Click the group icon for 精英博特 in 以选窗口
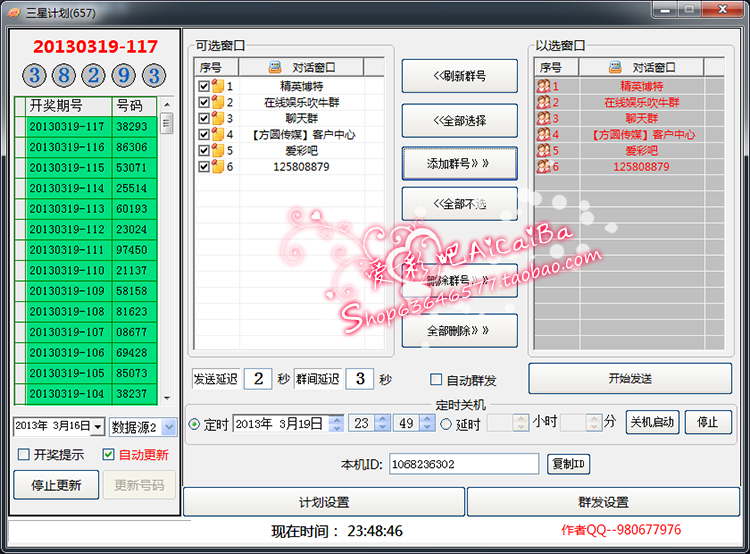 [x=543, y=87]
